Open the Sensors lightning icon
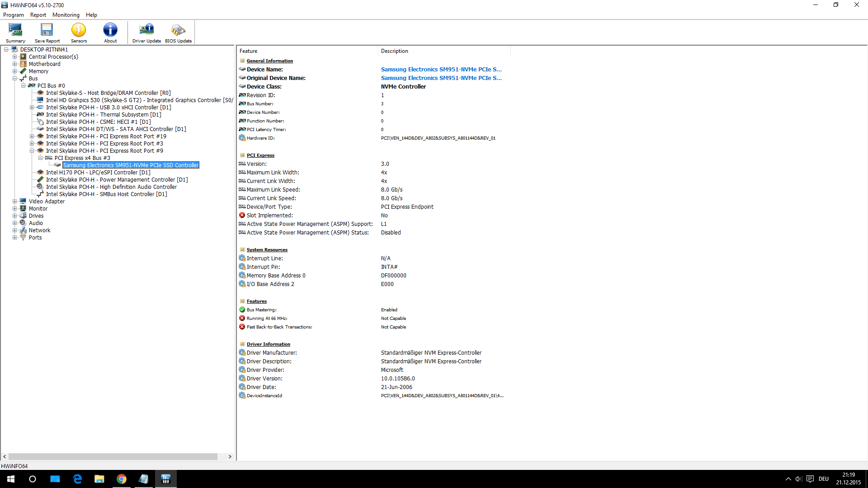 coord(79,33)
